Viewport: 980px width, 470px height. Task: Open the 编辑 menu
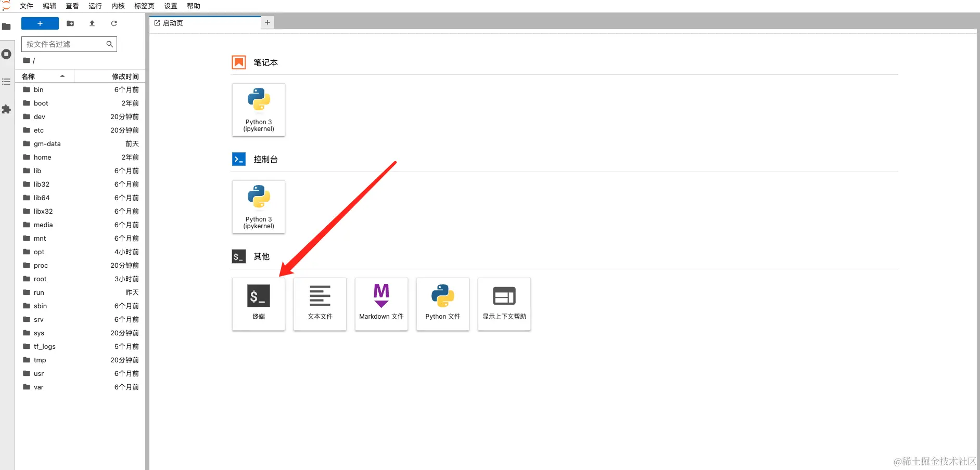(x=49, y=6)
